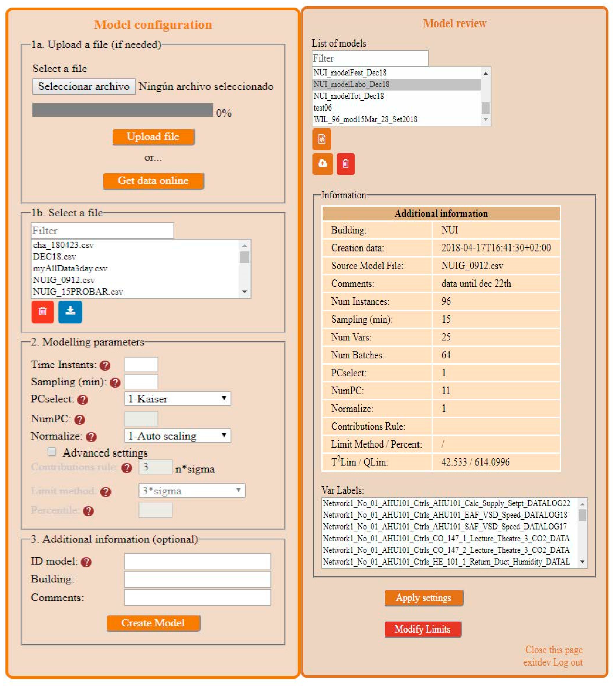Viewport: 616px width, 686px height.
Task: Click the red delete model trash icon
Action: [345, 164]
